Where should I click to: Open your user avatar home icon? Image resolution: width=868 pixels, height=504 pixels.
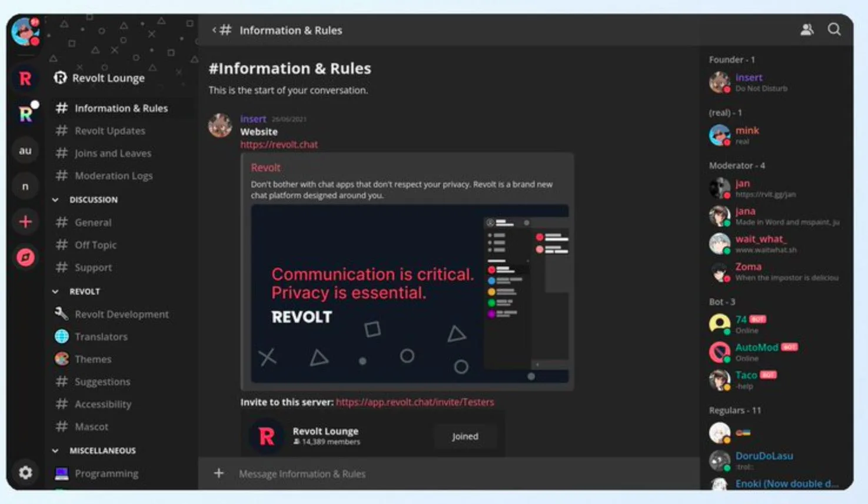pos(25,32)
